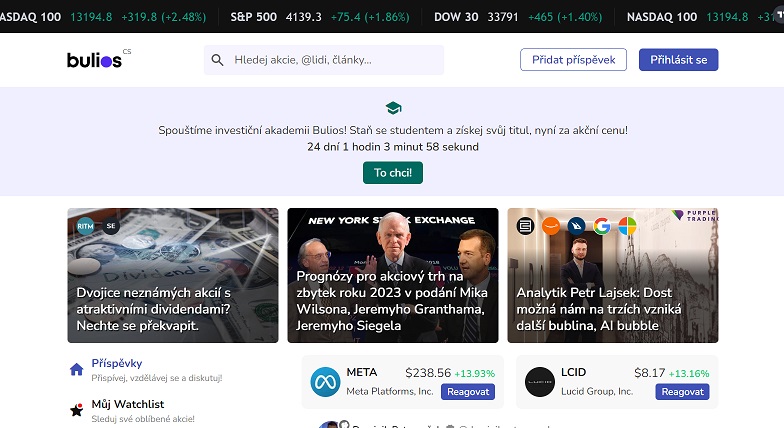Click the Přihlásit se button
This screenshot has height=428, width=784.
pos(678,60)
